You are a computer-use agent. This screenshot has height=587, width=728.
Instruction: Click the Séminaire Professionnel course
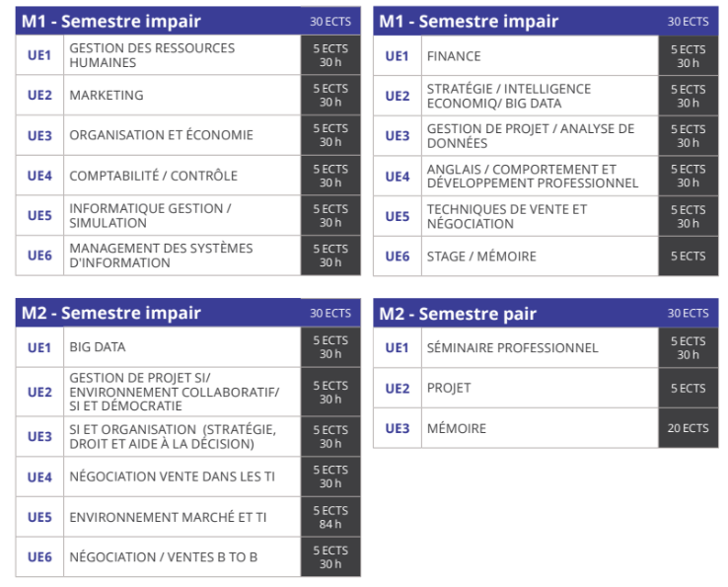point(512,347)
